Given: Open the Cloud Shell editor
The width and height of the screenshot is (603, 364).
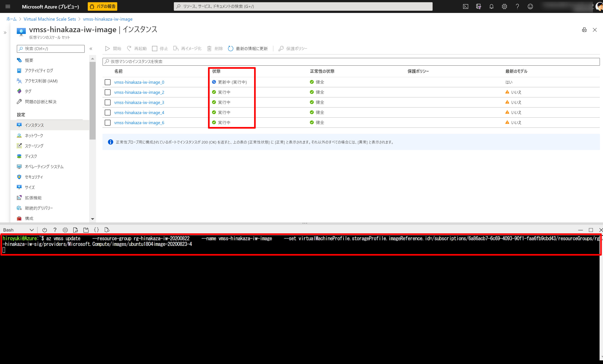Looking at the screenshot, I should pyautogui.click(x=96, y=230).
